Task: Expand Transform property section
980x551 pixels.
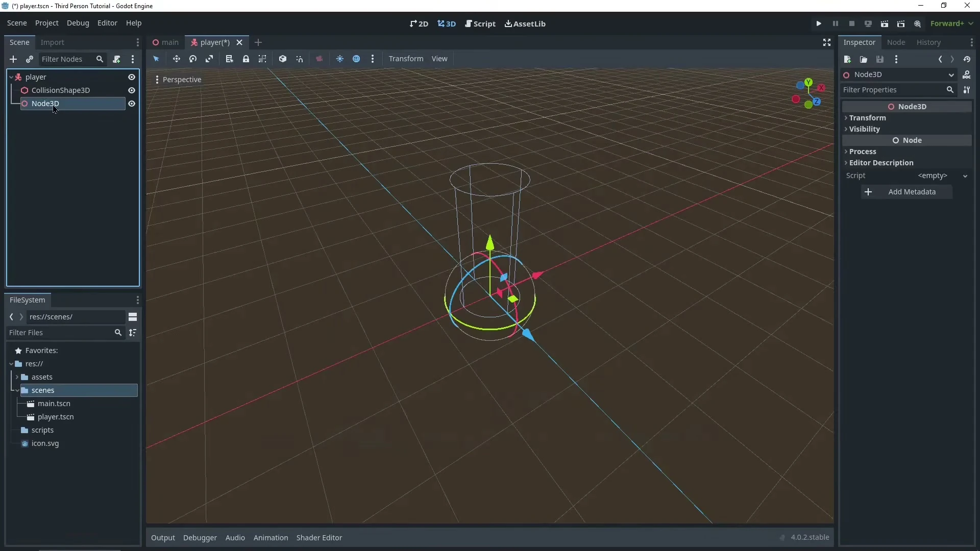Action: pyautogui.click(x=907, y=118)
